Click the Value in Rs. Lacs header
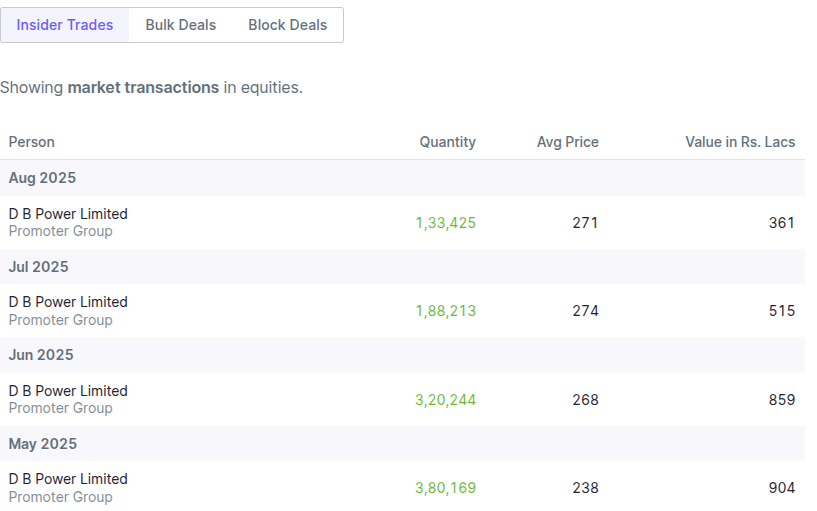Screen dimensions: 817x511 coord(740,142)
